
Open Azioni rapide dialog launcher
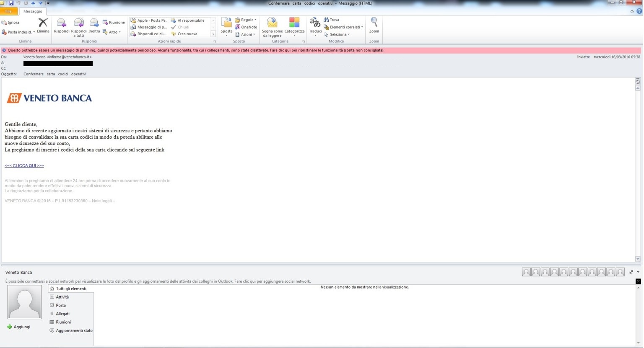(x=215, y=41)
